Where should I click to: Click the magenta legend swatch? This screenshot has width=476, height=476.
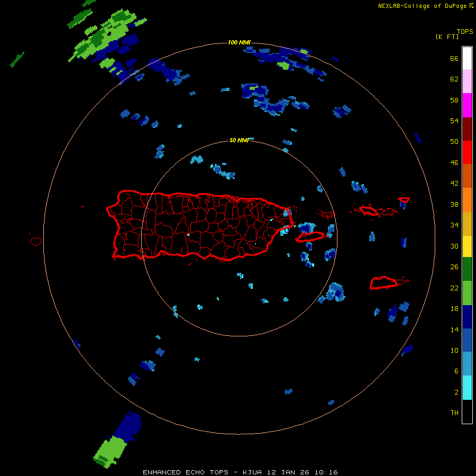(x=467, y=105)
